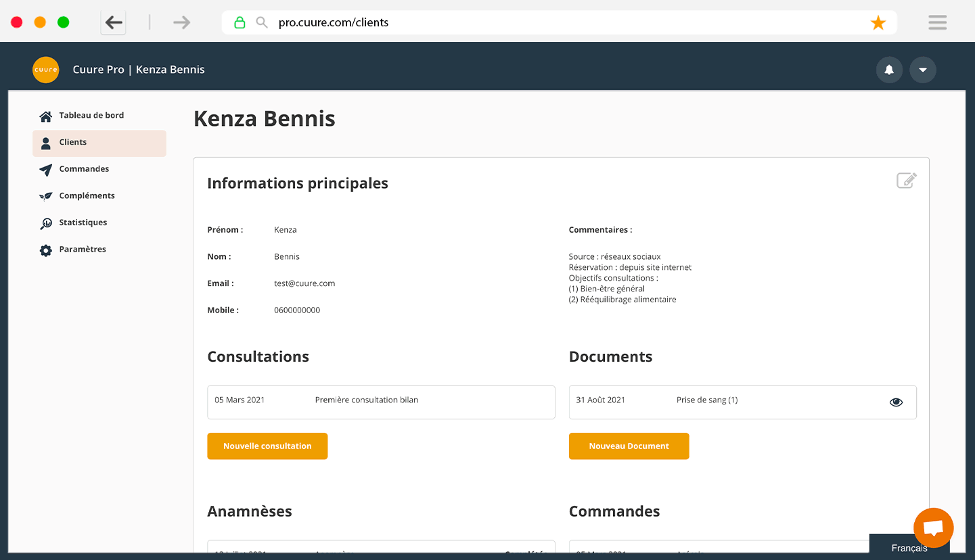Open notifications bell
The image size is (975, 560).
889,70
